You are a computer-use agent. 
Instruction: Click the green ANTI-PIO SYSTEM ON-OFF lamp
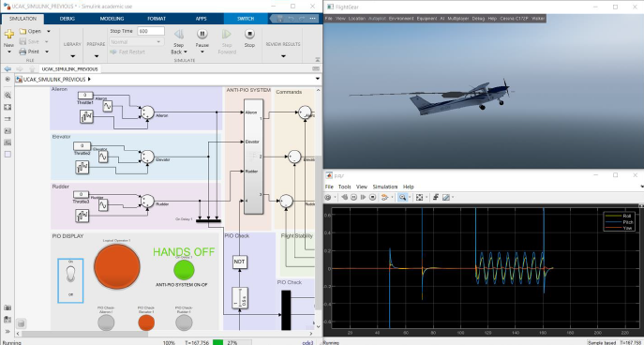(x=184, y=270)
